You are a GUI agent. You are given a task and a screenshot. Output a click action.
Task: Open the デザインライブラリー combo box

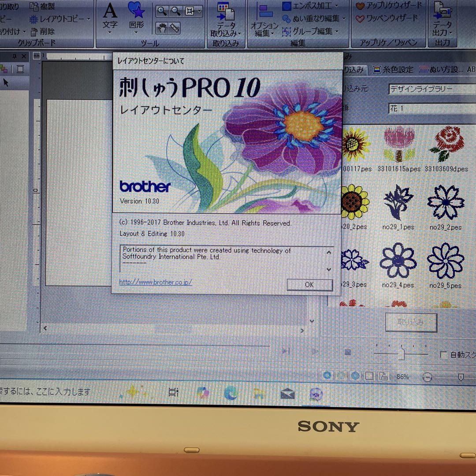point(432,89)
